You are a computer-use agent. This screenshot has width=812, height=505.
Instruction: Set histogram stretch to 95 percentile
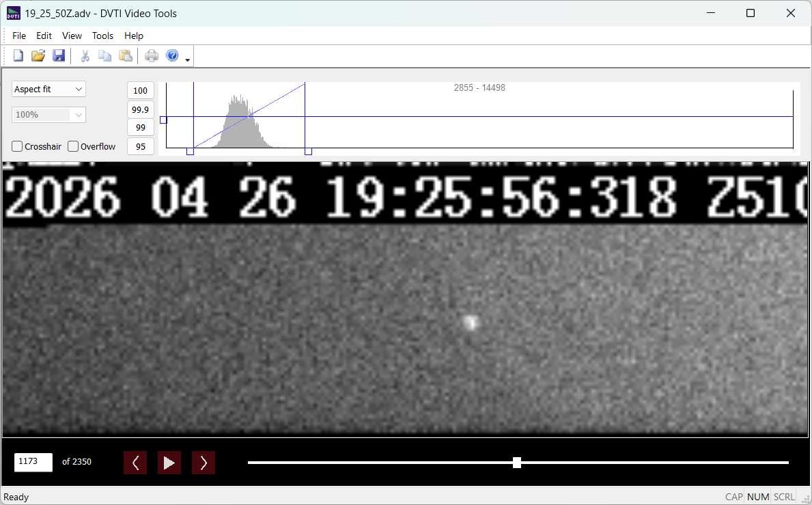(140, 146)
